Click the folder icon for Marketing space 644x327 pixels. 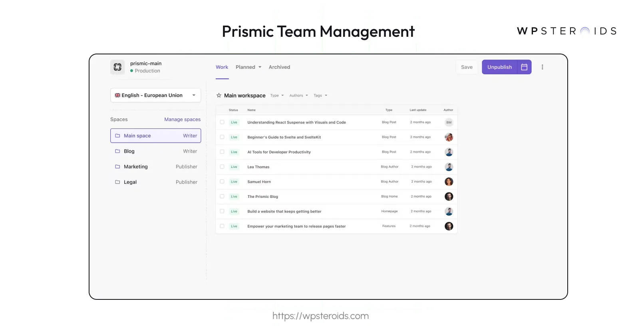(117, 167)
